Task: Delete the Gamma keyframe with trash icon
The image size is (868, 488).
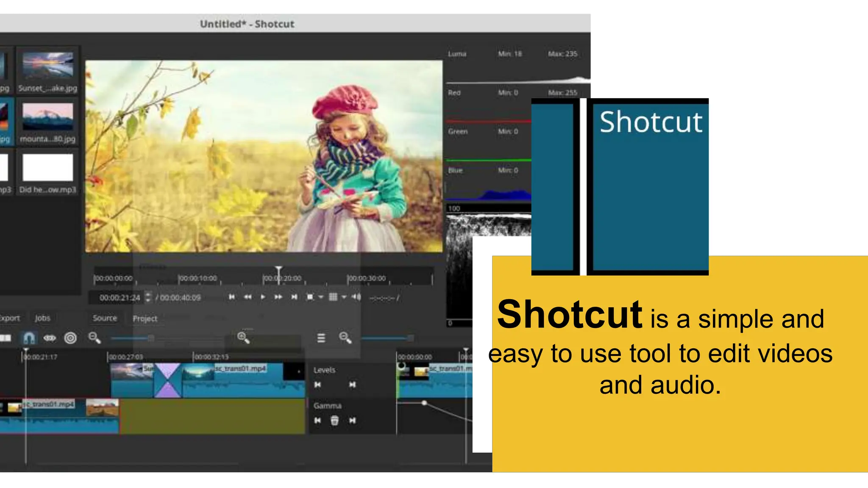Action: point(334,420)
